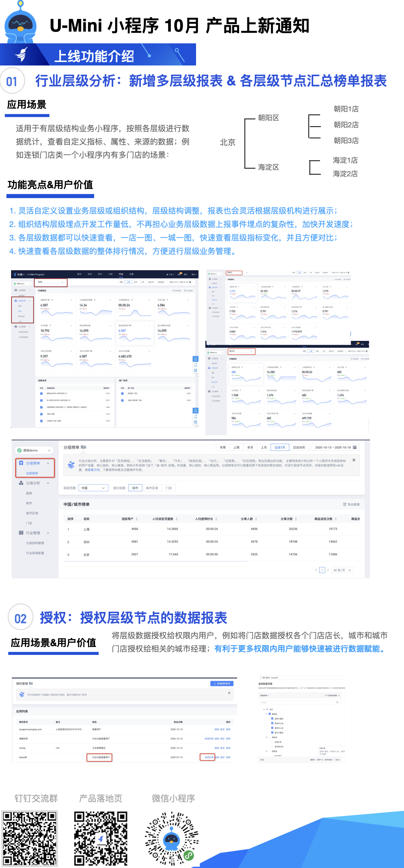Screen dimensions: 404x868
Task: Click the 上海 row name in city ranking
Action: pos(86,529)
